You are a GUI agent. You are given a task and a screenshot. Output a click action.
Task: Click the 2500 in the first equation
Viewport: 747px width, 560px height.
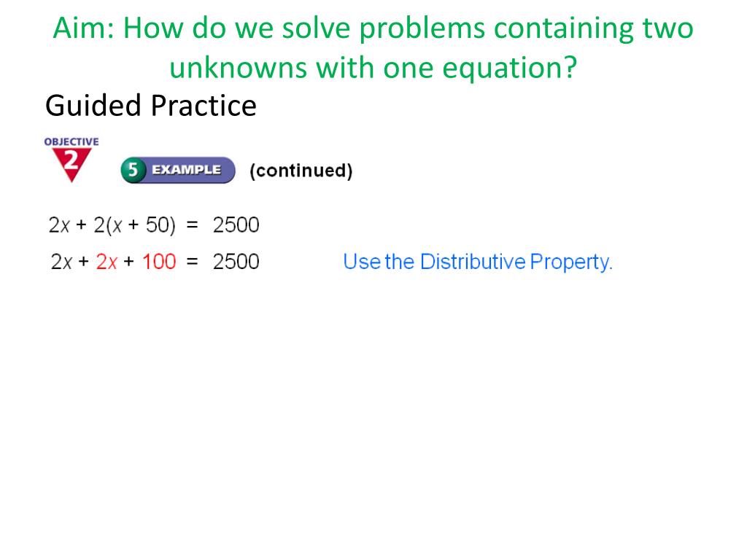236,225
